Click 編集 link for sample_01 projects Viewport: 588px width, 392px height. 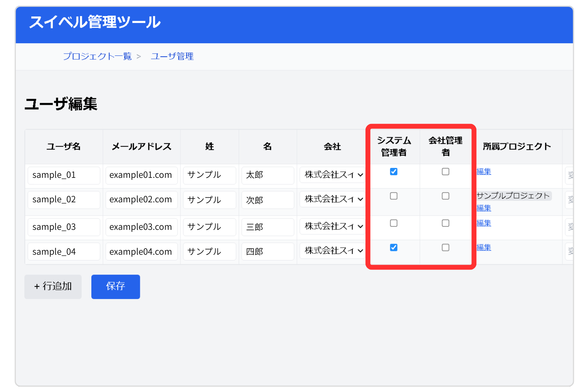484,172
